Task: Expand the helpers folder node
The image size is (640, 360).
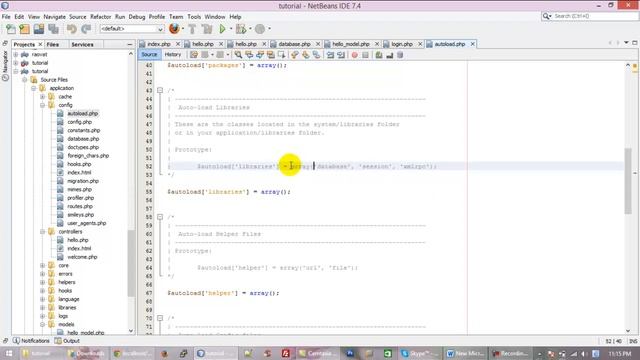Action: click(x=42, y=282)
